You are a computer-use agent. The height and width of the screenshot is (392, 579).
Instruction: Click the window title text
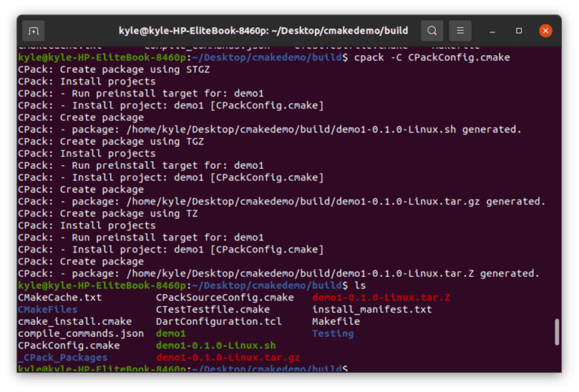click(x=263, y=31)
